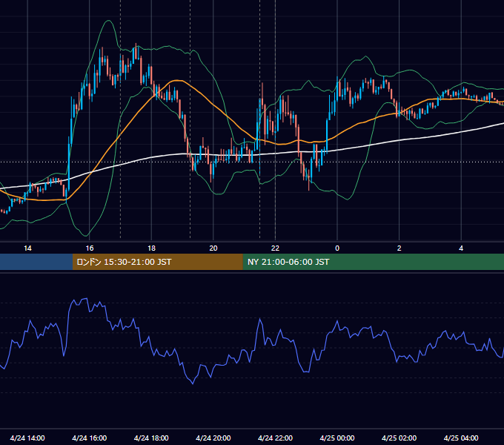Image resolution: width=504 pixels, height=445 pixels.
Task: Click the 14 hour axis label
Action: [x=27, y=248]
